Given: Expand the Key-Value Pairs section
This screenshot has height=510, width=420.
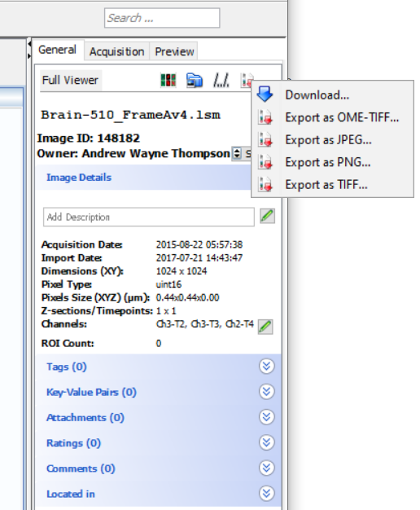Looking at the screenshot, I should pyautogui.click(x=266, y=392).
